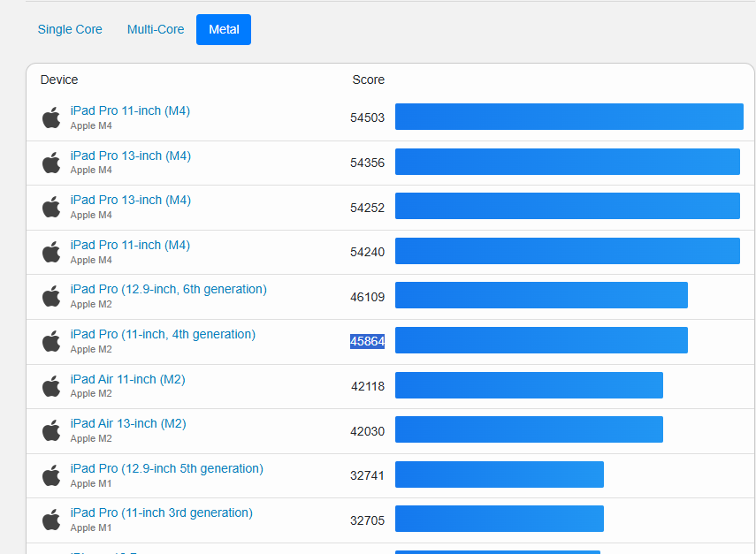Click the Apple icon for iPad Pro 12.9-inch 6th generation
756x554 pixels.
(x=51, y=296)
